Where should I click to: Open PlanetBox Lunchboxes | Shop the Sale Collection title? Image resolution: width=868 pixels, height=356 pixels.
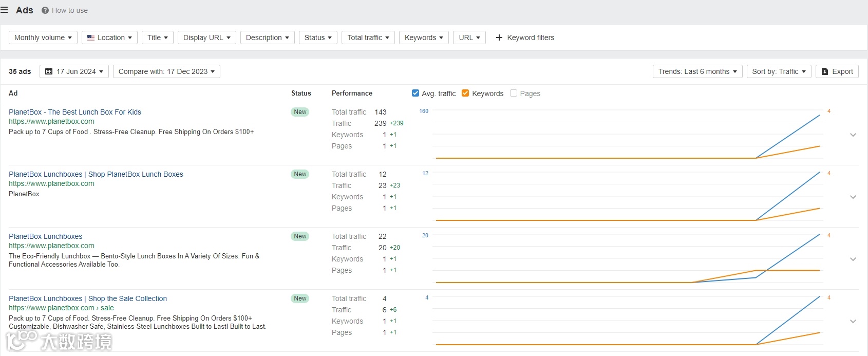(x=88, y=298)
